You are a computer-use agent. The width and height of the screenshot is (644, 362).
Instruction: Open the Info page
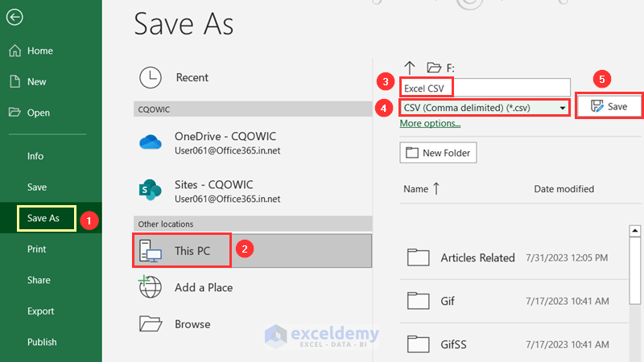point(35,156)
